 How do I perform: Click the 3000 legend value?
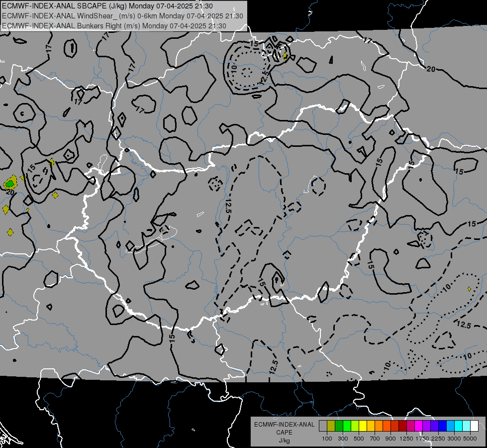tap(454, 439)
